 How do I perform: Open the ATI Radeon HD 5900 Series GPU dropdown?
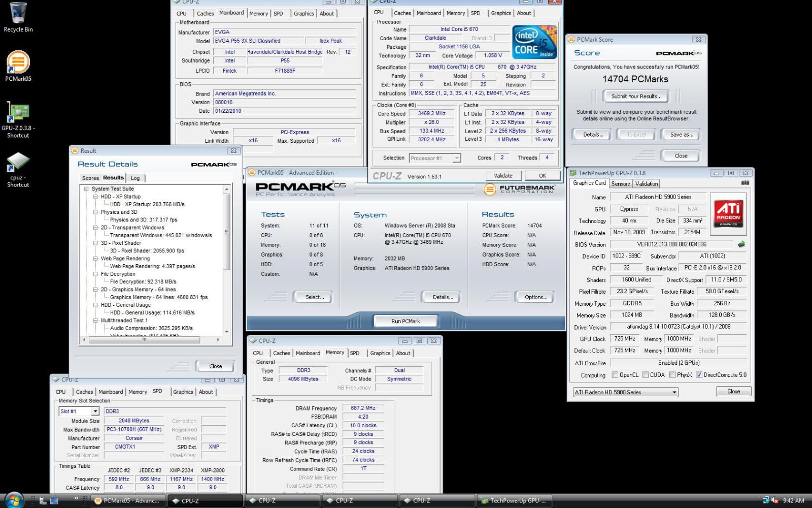click(626, 392)
